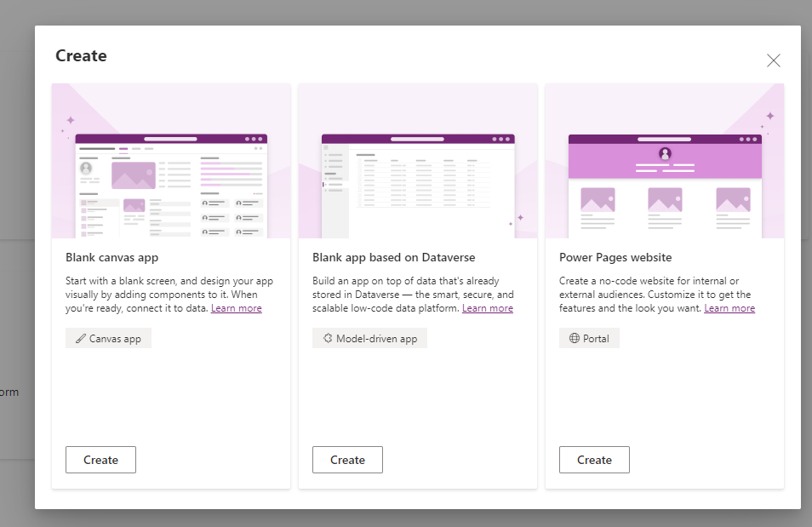Viewport: 812px width, 527px height.
Task: Open Learn more link for Power Pages website
Action: 729,308
